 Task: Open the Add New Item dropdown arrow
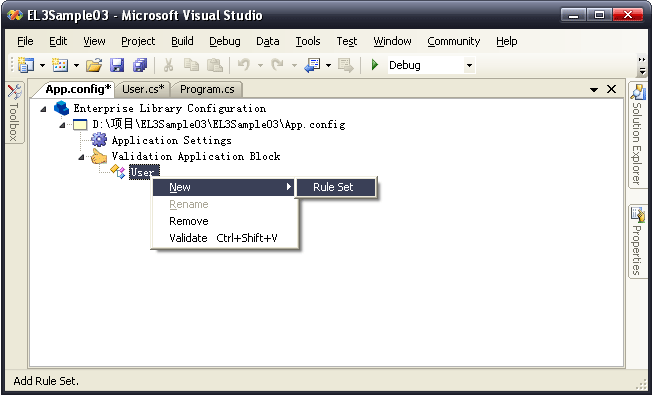coord(76,65)
